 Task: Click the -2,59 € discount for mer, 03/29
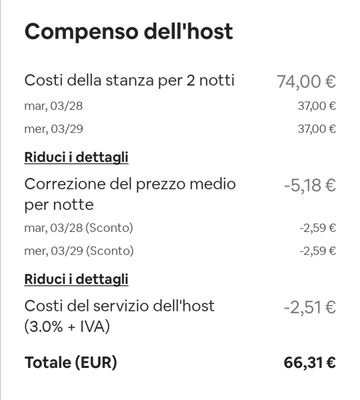click(x=318, y=251)
